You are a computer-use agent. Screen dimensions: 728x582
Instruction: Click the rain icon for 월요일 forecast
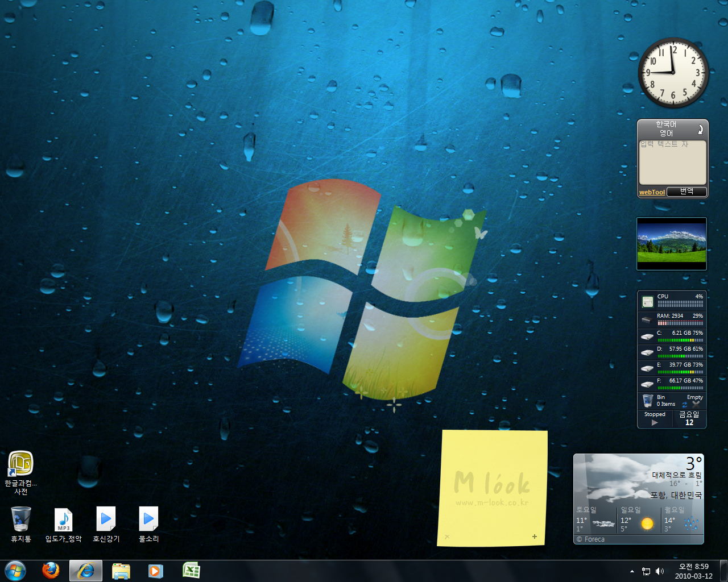coord(691,523)
